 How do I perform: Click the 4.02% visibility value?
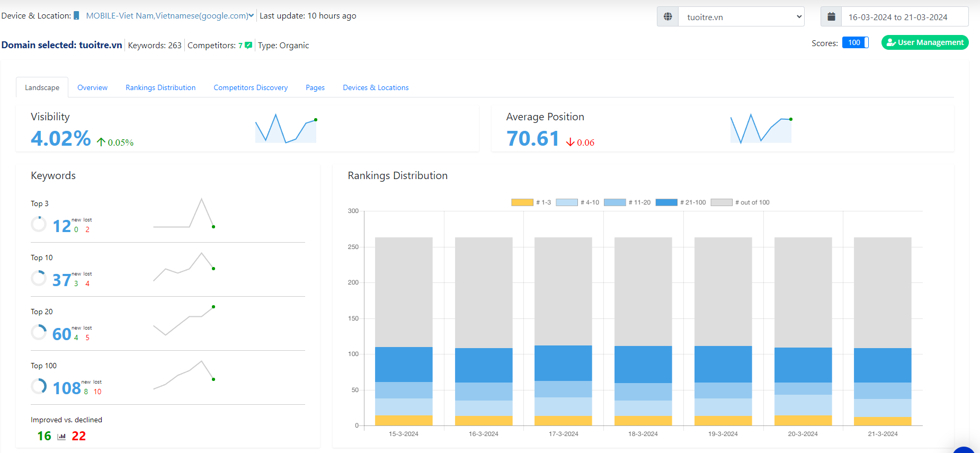[61, 138]
